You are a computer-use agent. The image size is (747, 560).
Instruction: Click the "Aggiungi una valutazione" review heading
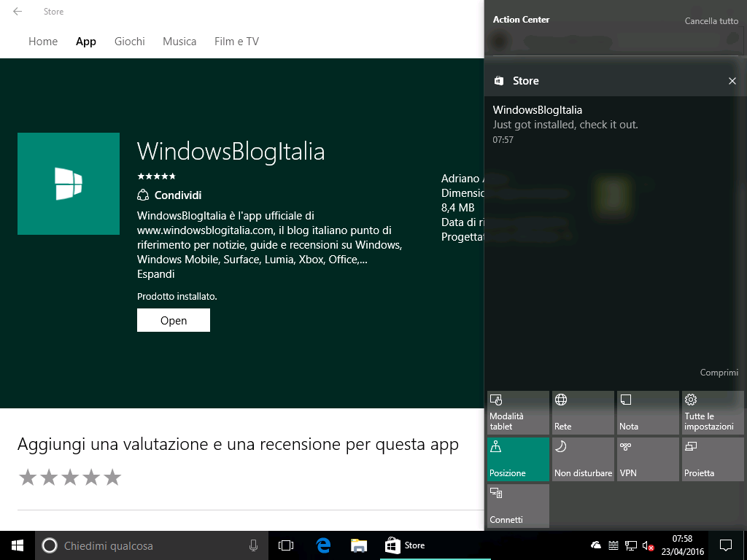tap(239, 444)
